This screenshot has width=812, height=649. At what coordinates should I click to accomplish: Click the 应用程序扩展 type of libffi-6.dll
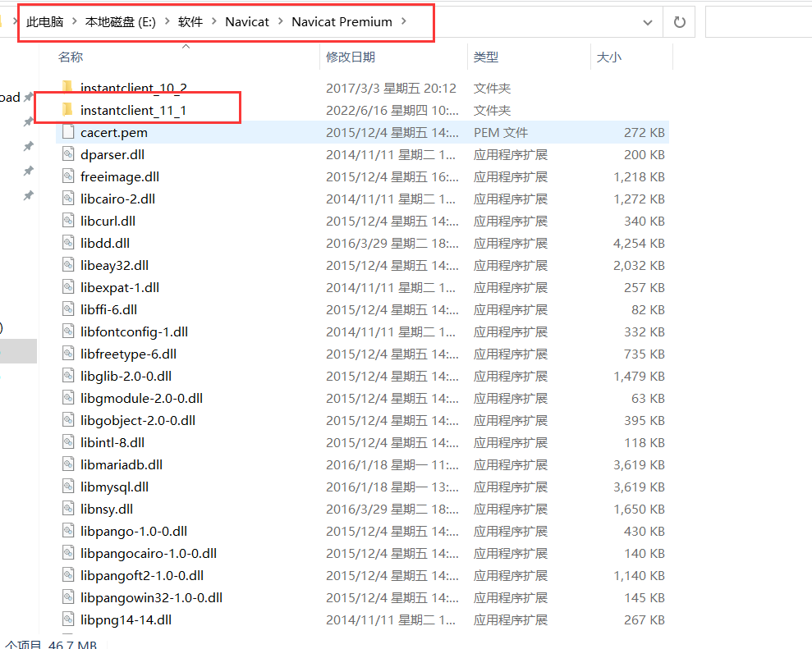coord(511,309)
